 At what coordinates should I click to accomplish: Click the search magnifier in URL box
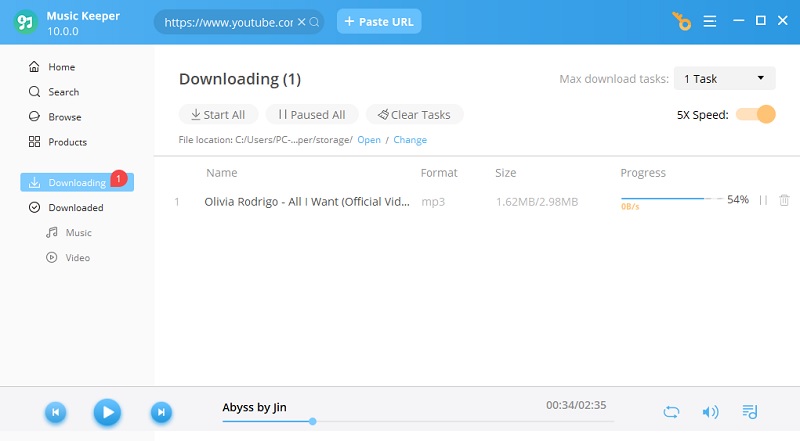314,22
